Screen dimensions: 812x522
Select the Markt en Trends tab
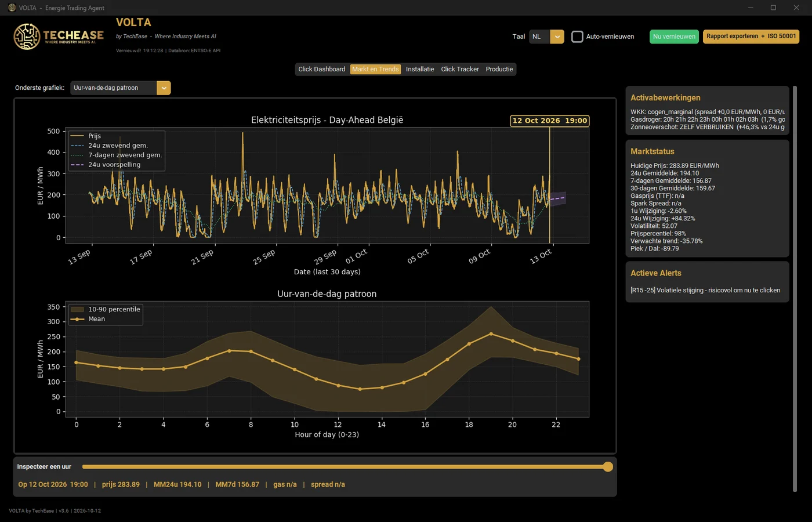click(x=375, y=69)
